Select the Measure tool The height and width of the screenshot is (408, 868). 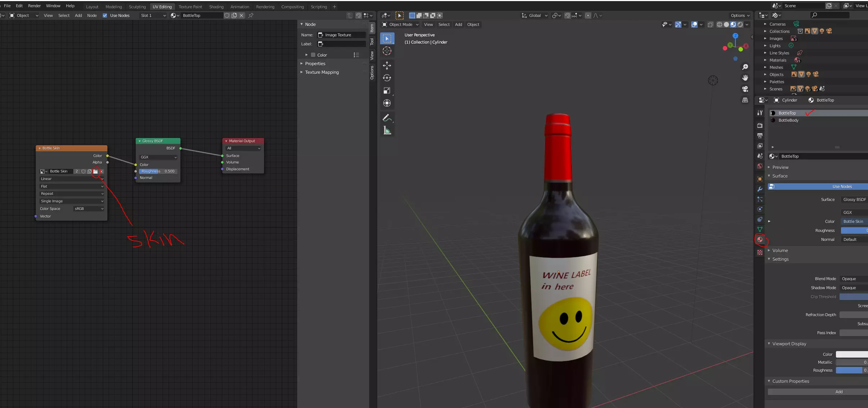click(387, 130)
